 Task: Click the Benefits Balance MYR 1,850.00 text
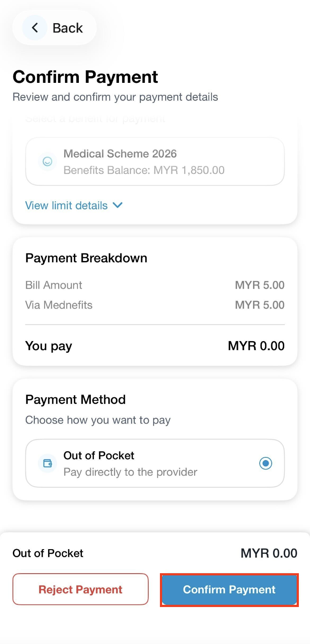[x=144, y=170]
